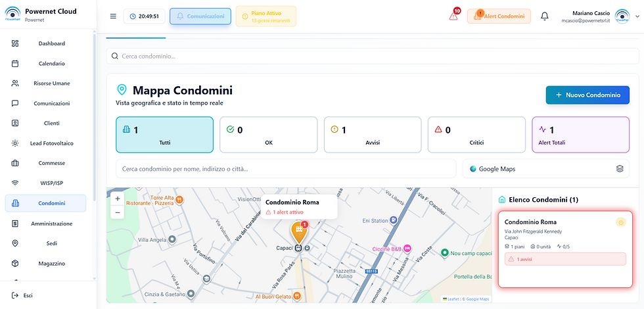Click the Clienti contact icon

[x=15, y=124]
